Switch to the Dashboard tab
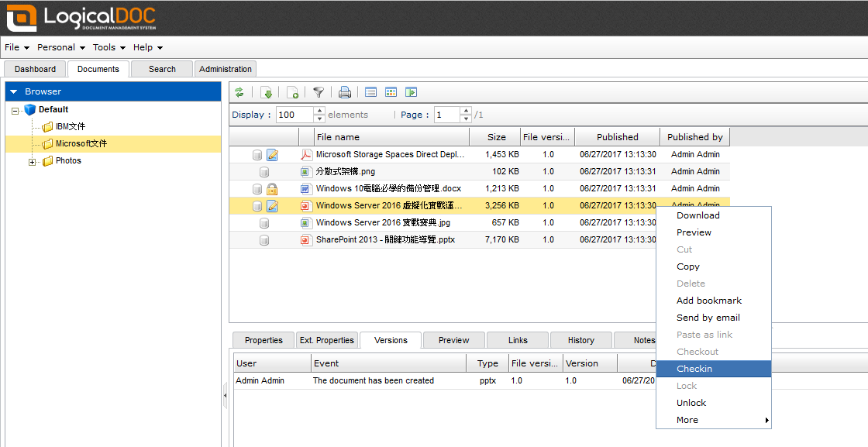This screenshot has width=868, height=447. click(x=36, y=69)
